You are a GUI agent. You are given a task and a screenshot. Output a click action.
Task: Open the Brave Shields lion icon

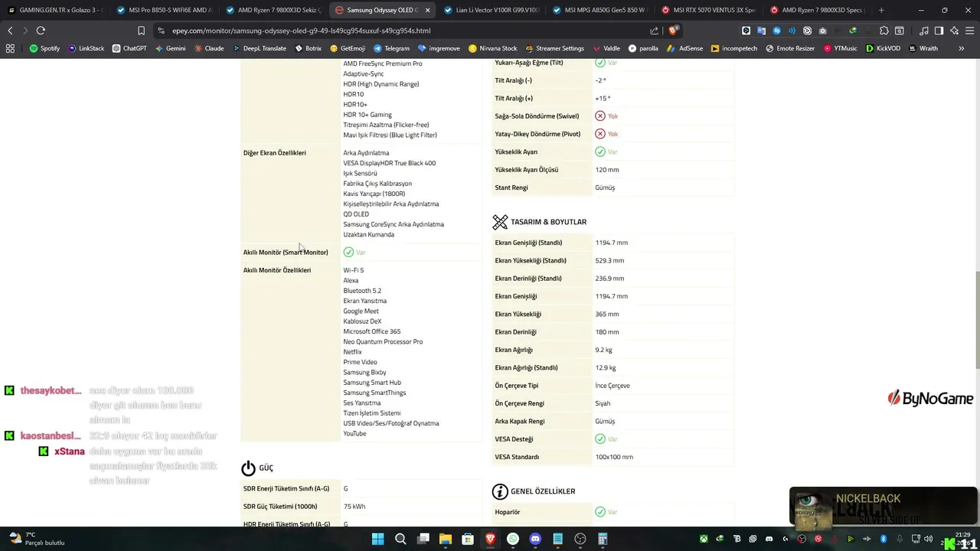(673, 31)
